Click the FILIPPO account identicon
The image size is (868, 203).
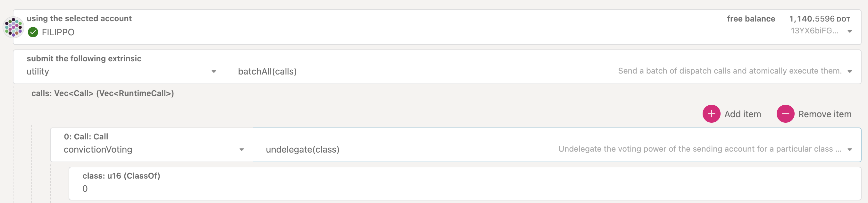[13, 27]
